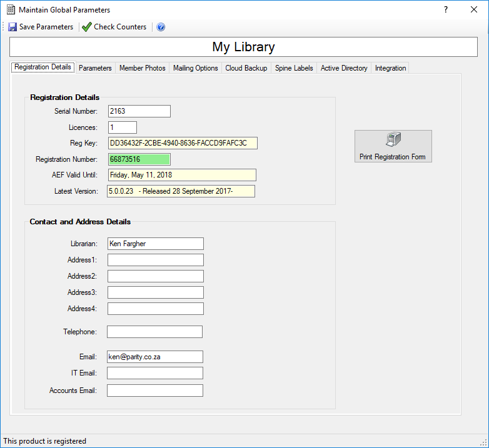Click the 'AEF Valid Until:' label
The height and width of the screenshot is (448, 489).
(74, 175)
